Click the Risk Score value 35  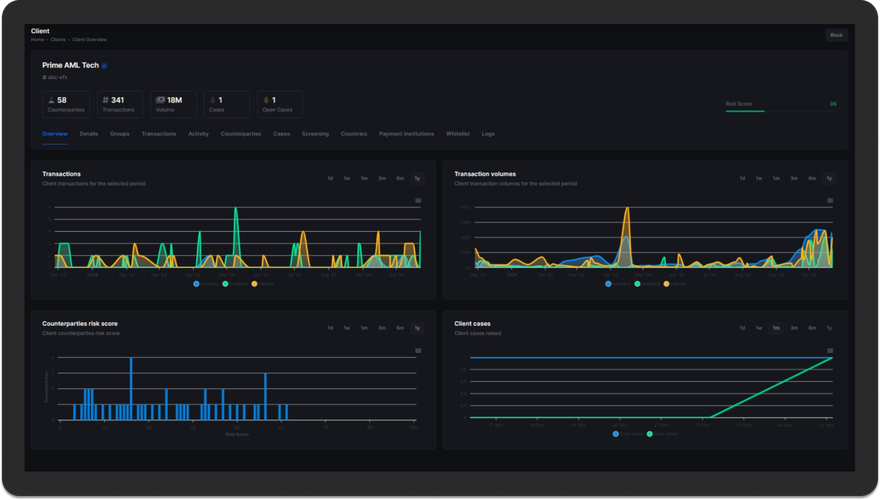tap(833, 104)
